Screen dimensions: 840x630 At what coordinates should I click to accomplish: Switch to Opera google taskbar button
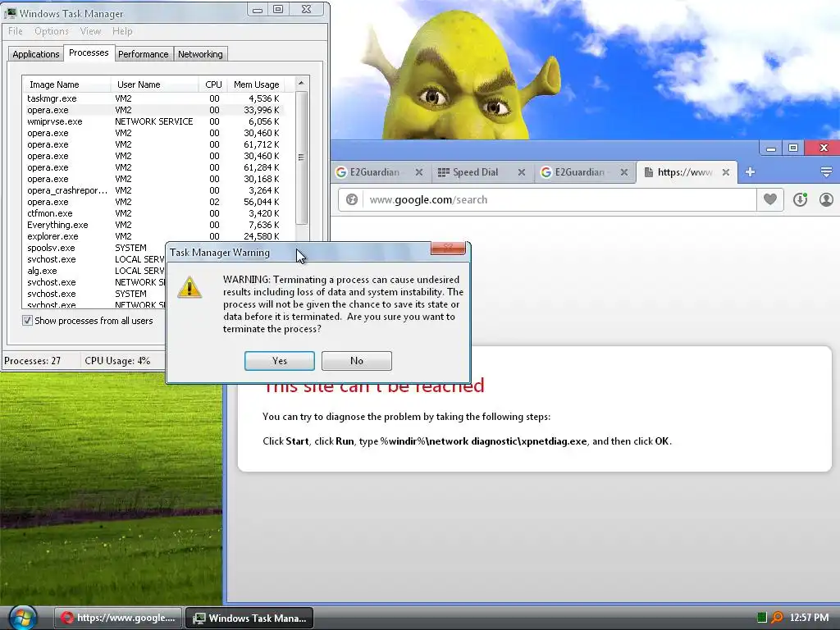(x=118, y=618)
